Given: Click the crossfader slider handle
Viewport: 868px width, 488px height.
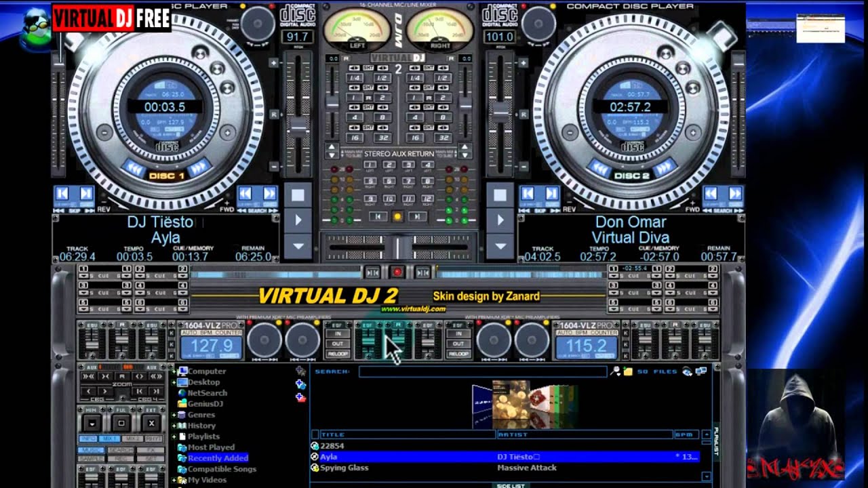Looking at the screenshot, I should pos(399,247).
